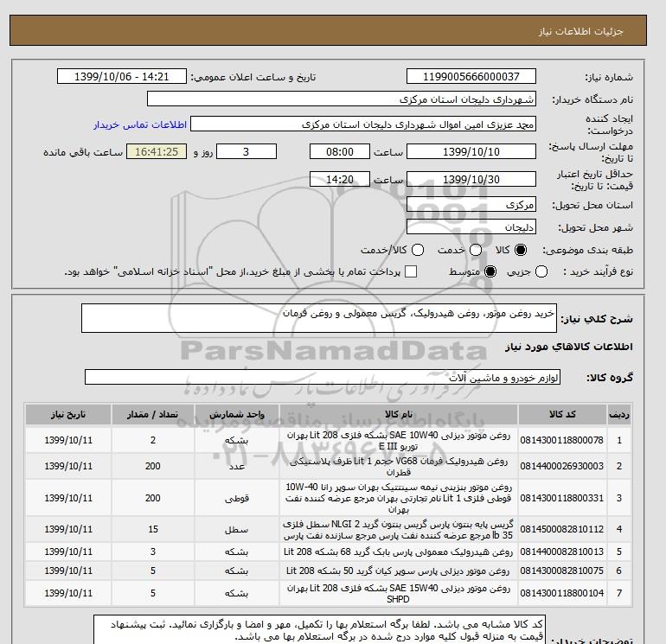
Task: Click the تعداد / مقدار column header
Action: pyautogui.click(x=153, y=414)
